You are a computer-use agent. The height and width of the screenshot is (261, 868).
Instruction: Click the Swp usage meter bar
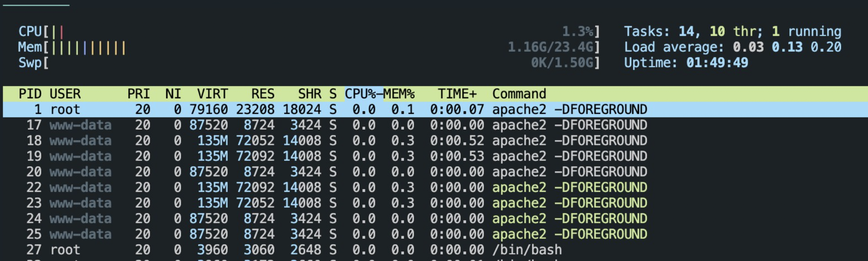(x=309, y=63)
